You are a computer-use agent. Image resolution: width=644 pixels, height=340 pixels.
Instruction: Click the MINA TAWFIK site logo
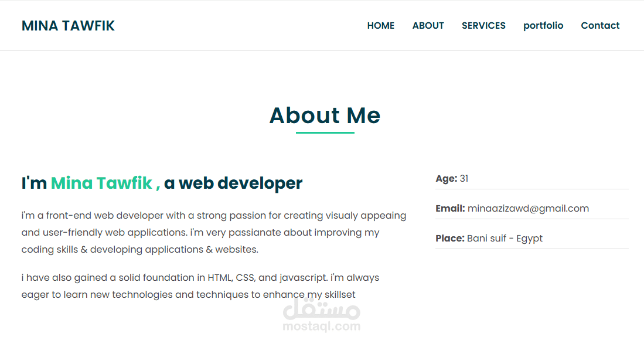coord(68,26)
